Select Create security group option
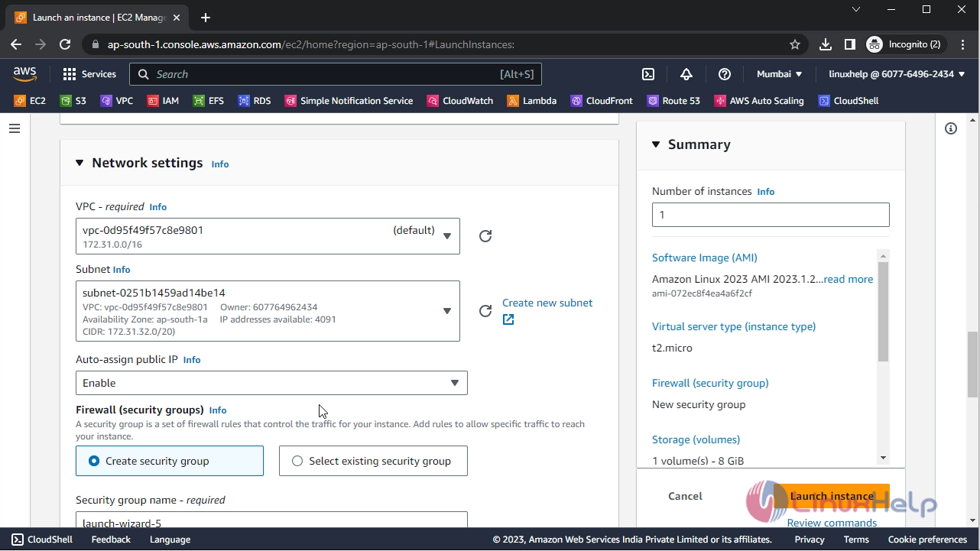 point(170,461)
